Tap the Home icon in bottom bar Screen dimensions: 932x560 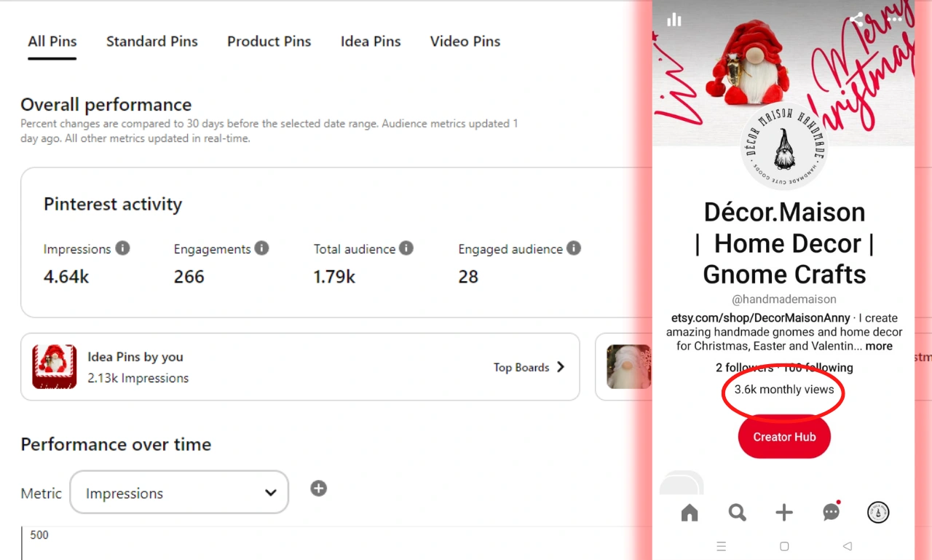[x=690, y=513]
